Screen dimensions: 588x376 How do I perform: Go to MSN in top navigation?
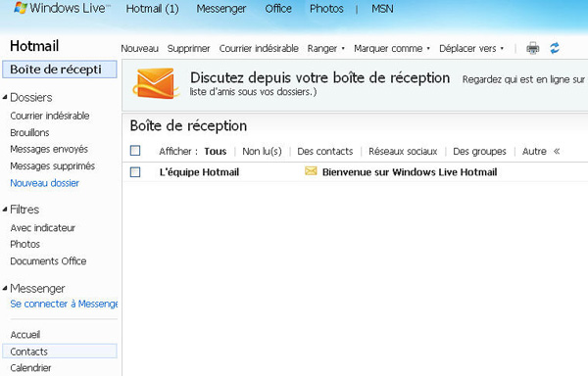pyautogui.click(x=382, y=9)
